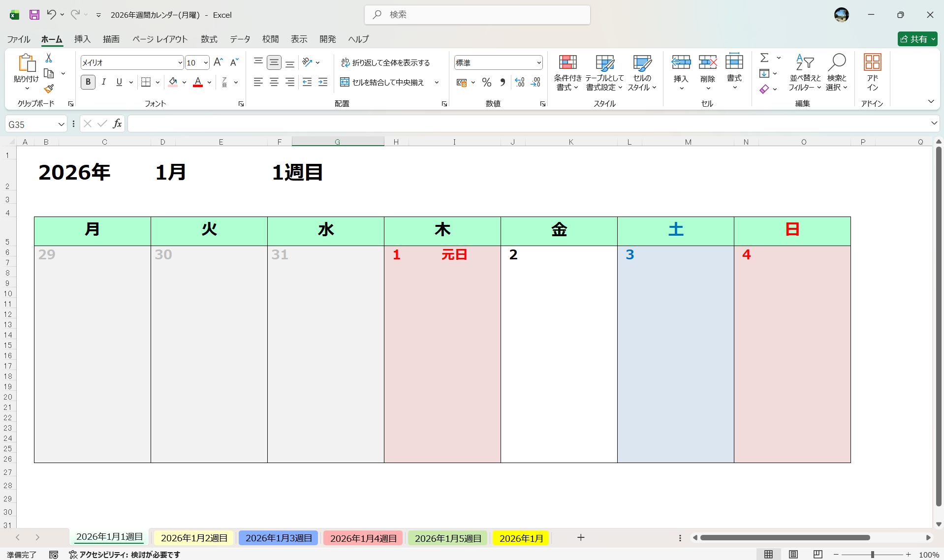944x560 pixels.
Task: Click the Percent Style icon
Action: point(486,82)
